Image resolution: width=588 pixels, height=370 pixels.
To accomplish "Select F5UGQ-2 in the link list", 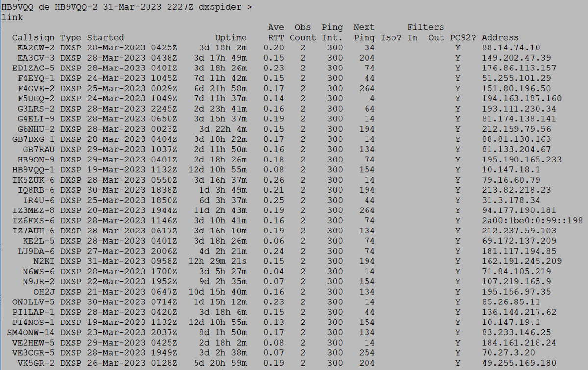I will (x=36, y=99).
